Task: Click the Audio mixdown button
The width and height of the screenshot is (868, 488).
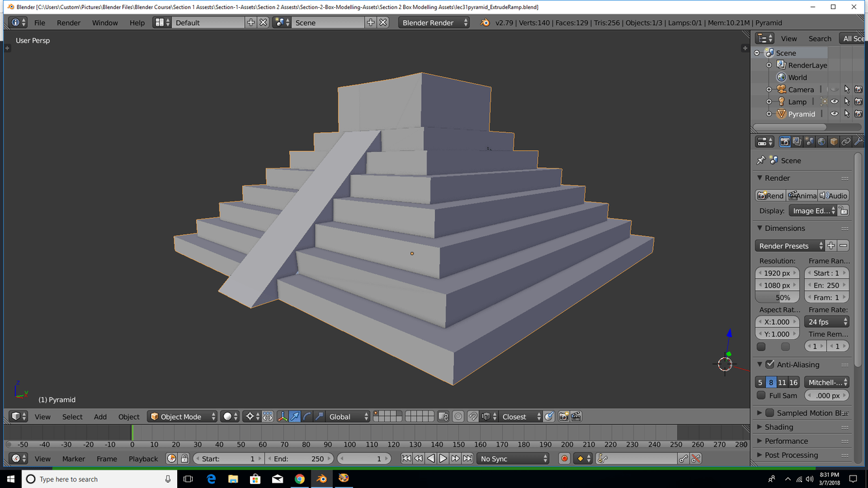Action: [x=833, y=195]
